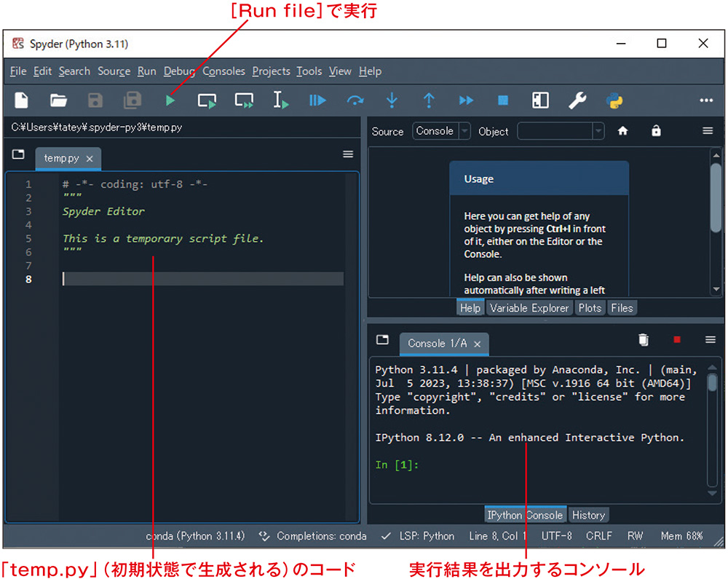
Task: Step out of function with up arrow
Action: coord(429,101)
